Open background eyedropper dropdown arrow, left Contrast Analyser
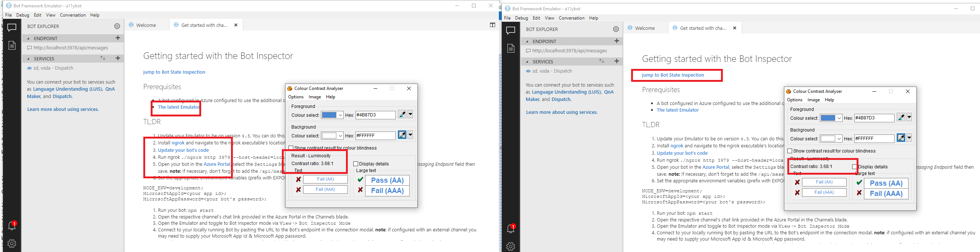980x252 pixels. (x=410, y=135)
